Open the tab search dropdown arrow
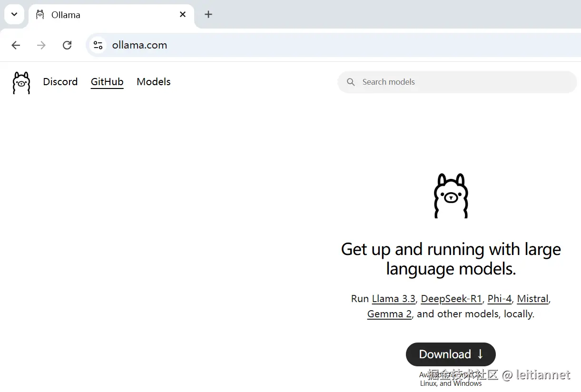The height and width of the screenshot is (392, 581). 14,14
